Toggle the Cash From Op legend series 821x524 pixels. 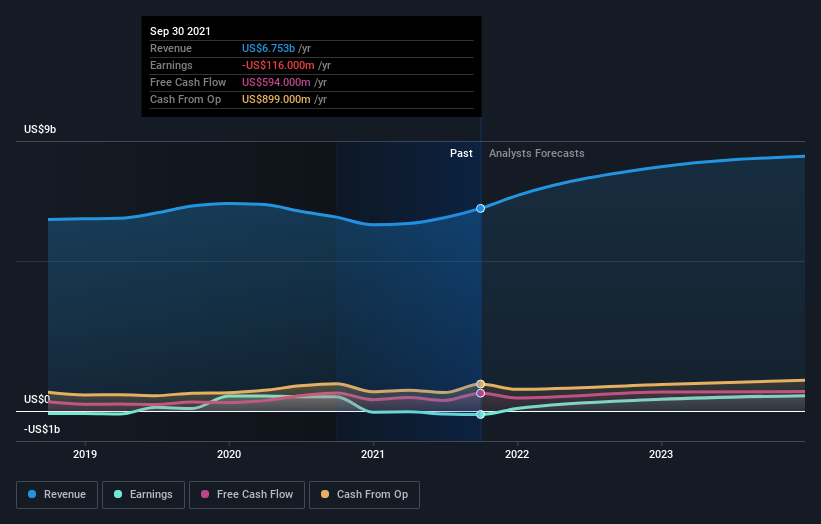pos(364,495)
